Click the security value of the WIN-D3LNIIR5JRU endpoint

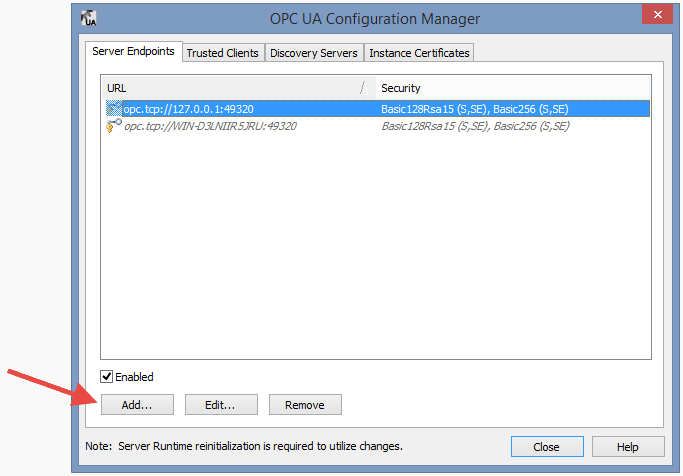(x=475, y=126)
